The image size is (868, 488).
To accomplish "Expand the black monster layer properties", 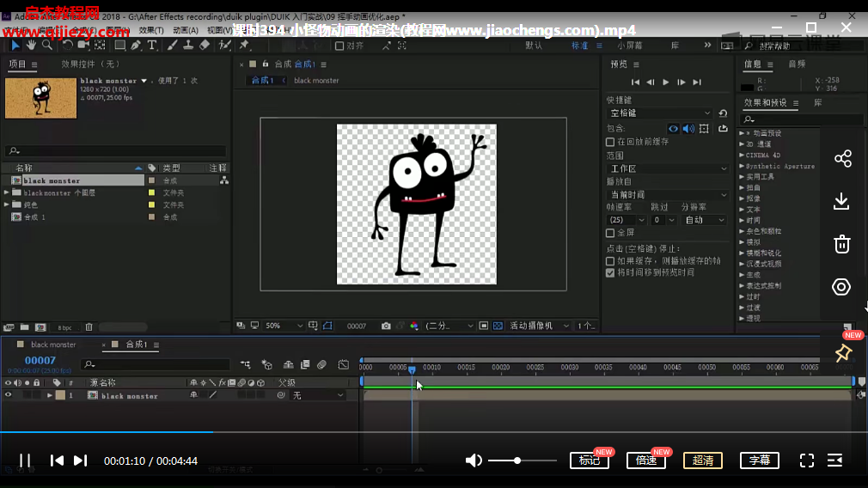I will click(x=50, y=395).
